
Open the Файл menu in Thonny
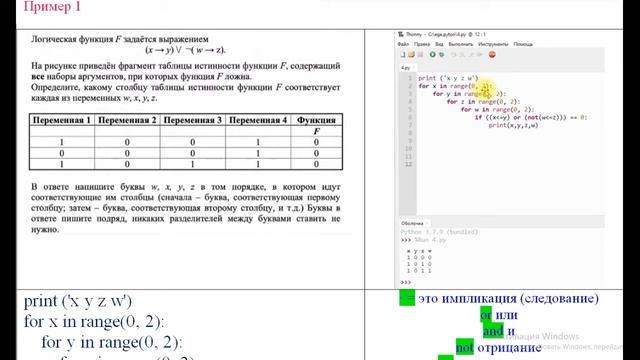coord(403,44)
